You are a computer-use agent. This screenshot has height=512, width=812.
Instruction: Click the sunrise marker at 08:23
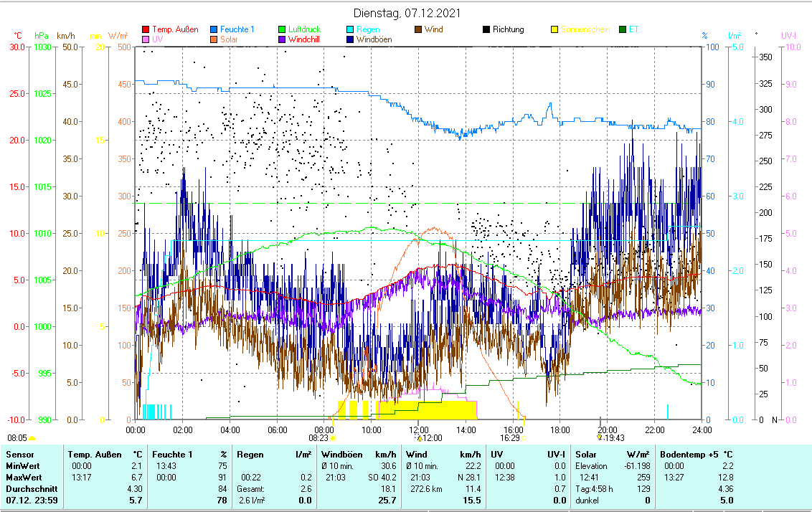pyautogui.click(x=333, y=437)
